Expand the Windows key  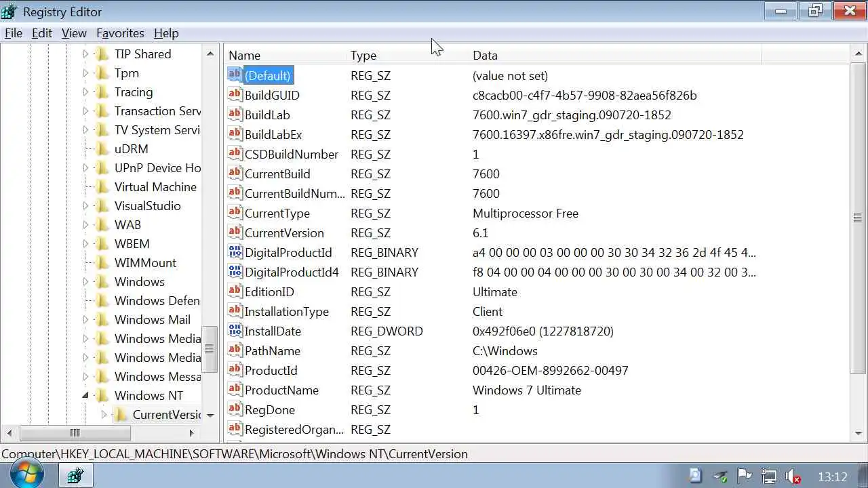click(x=85, y=281)
